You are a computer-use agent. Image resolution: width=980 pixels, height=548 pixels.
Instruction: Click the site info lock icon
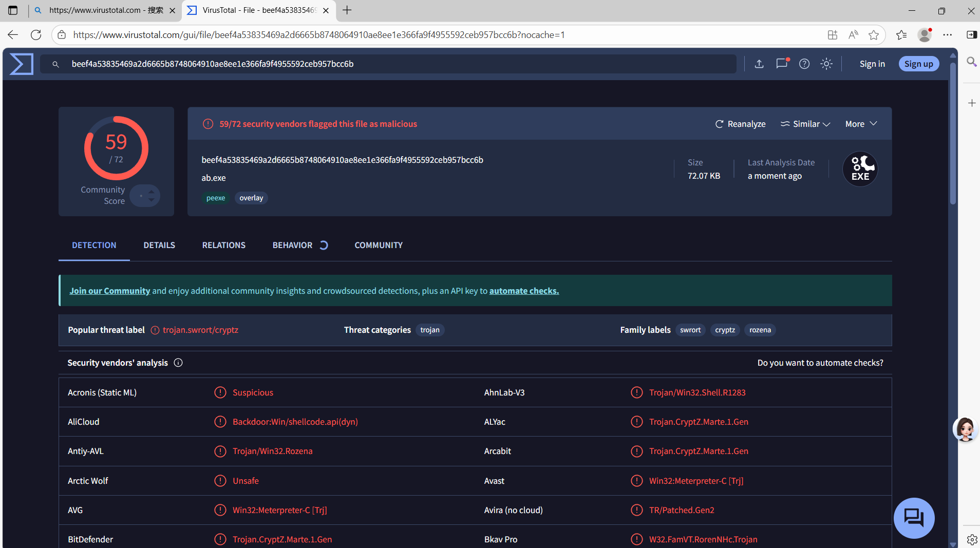[62, 35]
